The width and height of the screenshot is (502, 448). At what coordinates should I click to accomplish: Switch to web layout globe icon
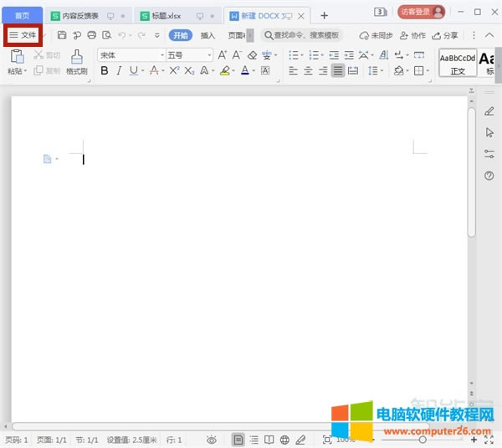tap(284, 439)
